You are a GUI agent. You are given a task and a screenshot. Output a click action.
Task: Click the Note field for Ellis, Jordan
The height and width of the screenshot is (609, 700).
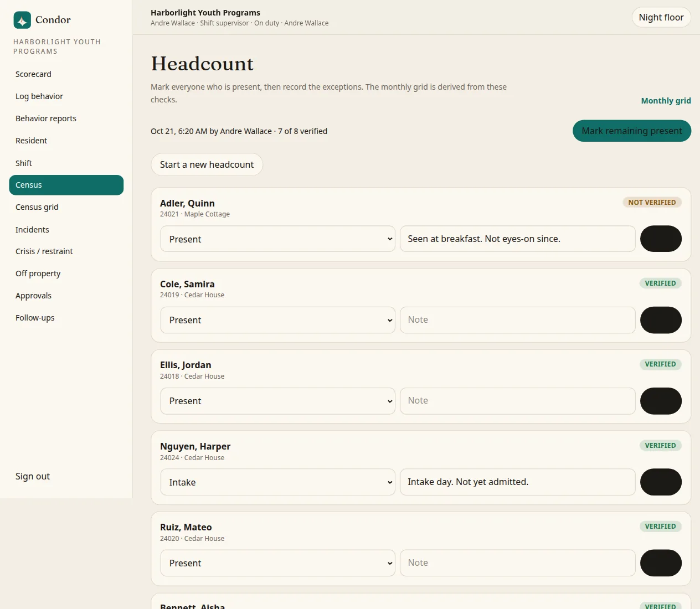tap(518, 401)
